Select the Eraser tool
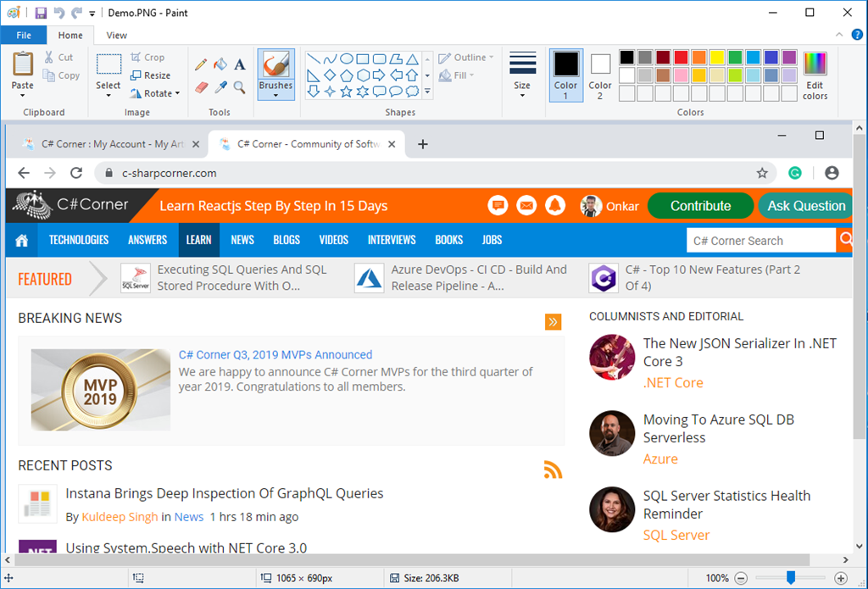The image size is (868, 589). (201, 85)
